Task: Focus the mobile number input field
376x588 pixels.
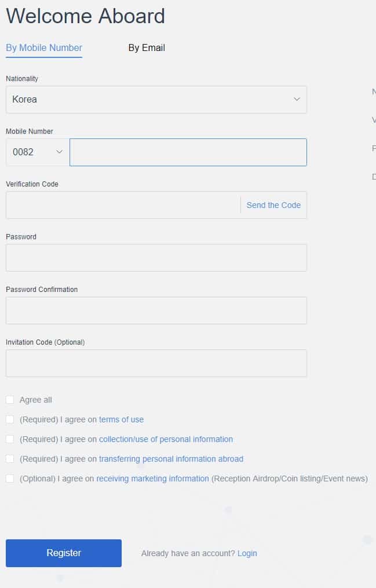Action: click(x=188, y=152)
